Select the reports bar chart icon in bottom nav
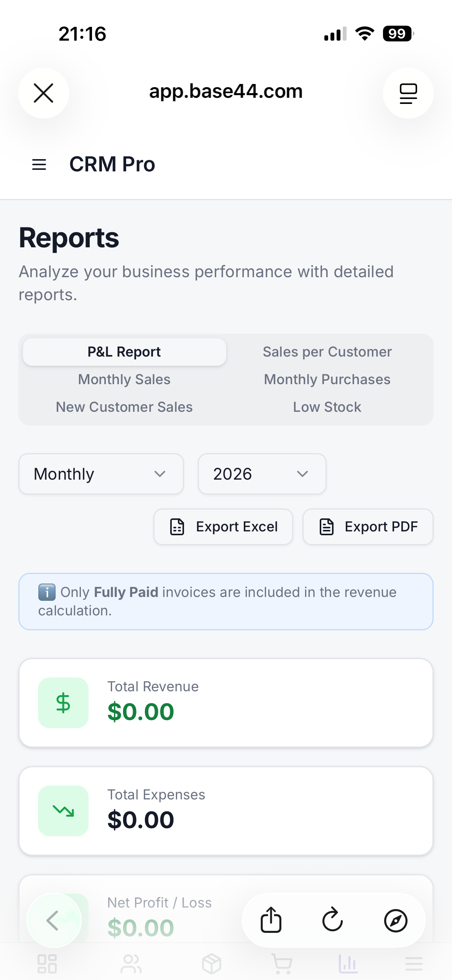452x980 pixels. [x=348, y=964]
